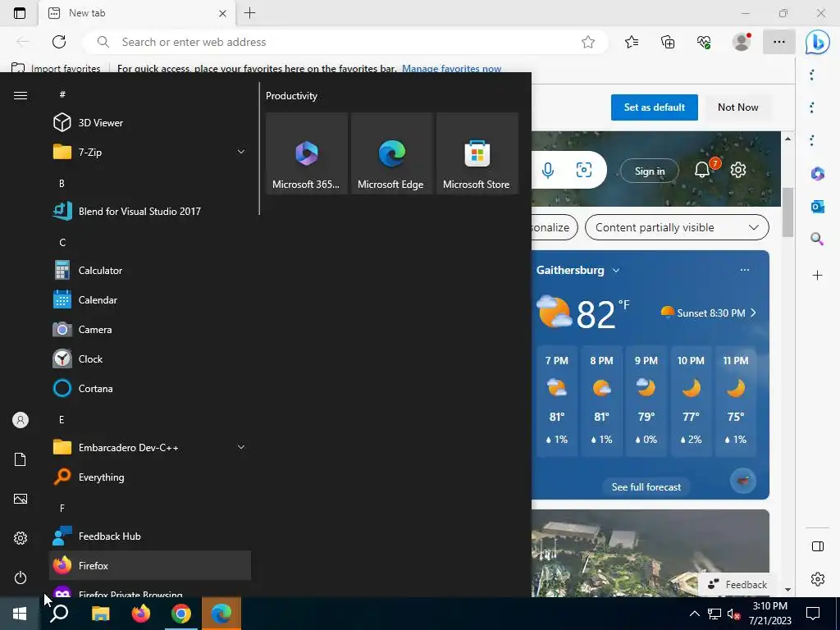
Task: Click the Windows Start button
Action: point(20,614)
